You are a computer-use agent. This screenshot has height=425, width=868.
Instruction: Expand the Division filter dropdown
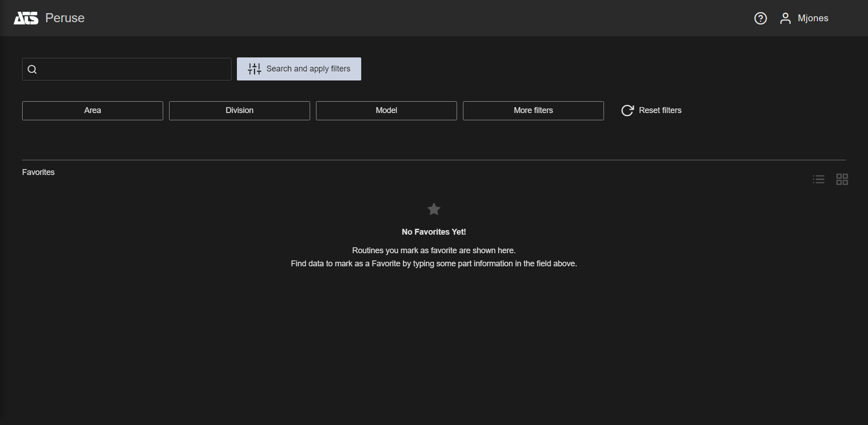[x=239, y=111]
